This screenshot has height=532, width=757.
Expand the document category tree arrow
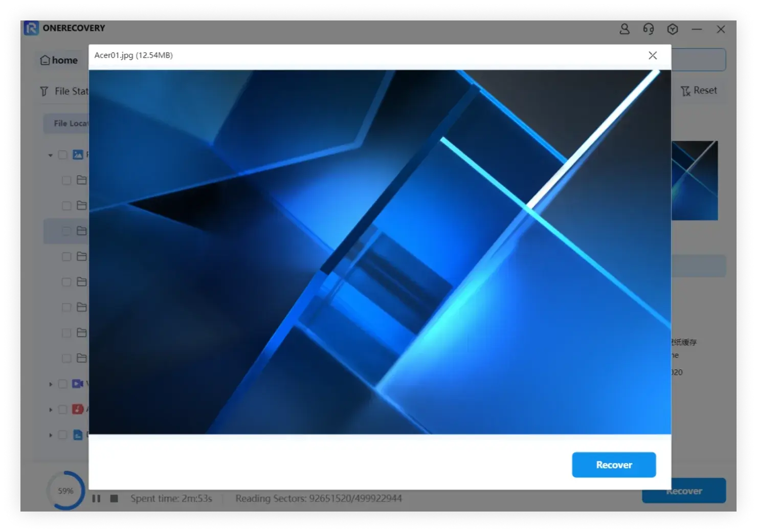point(50,435)
